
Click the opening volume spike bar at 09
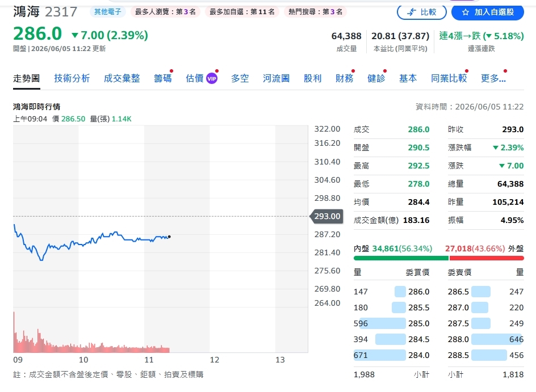click(x=14, y=332)
